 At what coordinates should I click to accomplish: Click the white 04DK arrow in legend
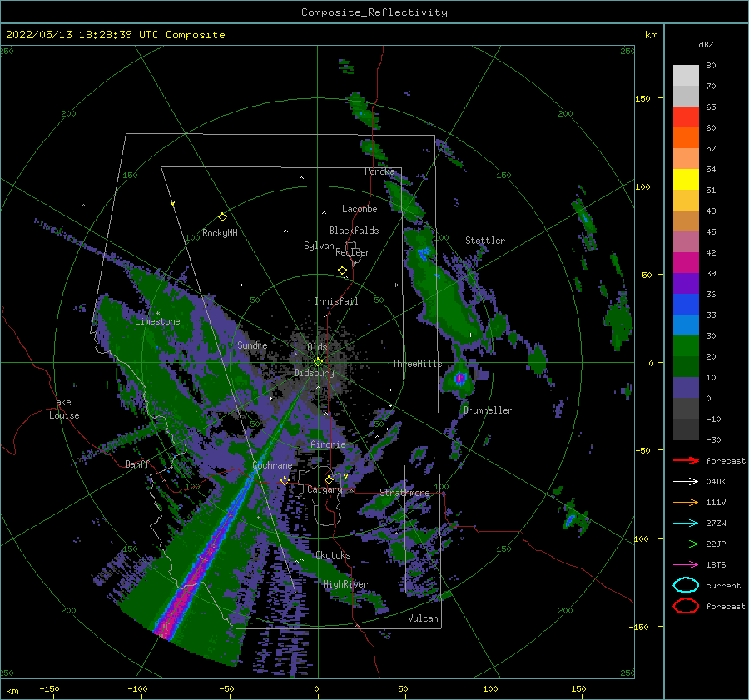686,481
